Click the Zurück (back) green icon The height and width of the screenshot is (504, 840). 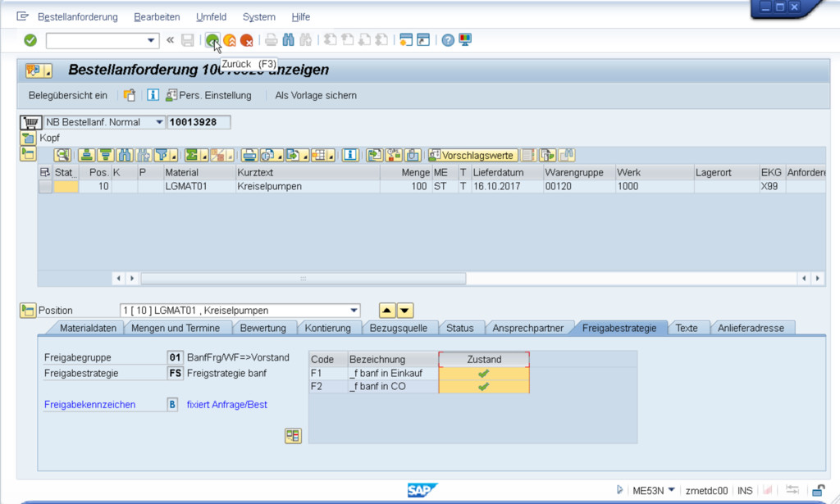tap(212, 40)
